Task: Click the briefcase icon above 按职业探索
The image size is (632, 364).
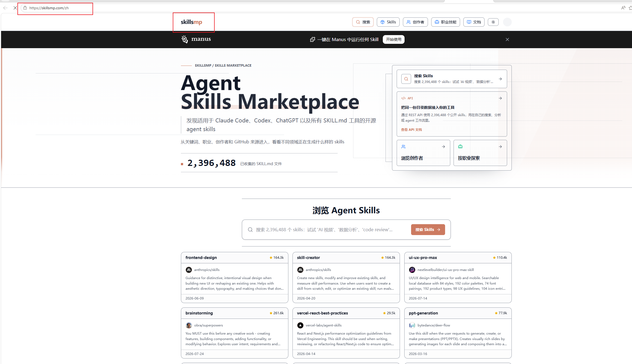Action: click(460, 147)
